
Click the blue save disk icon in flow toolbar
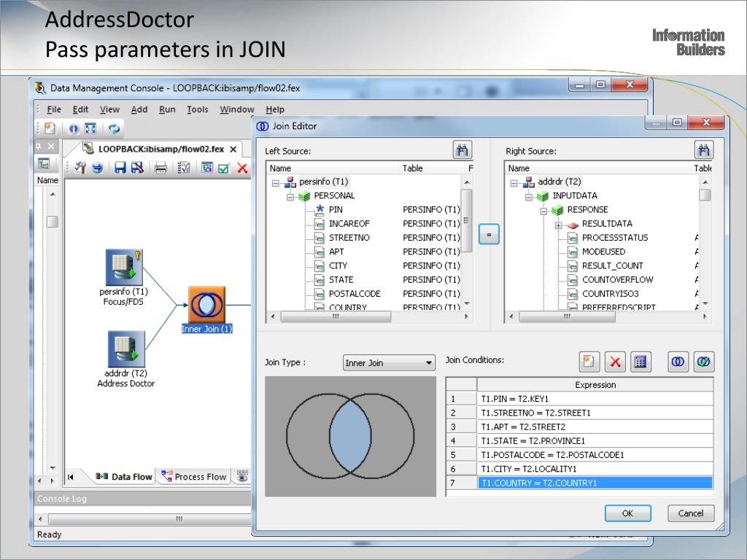click(x=120, y=168)
